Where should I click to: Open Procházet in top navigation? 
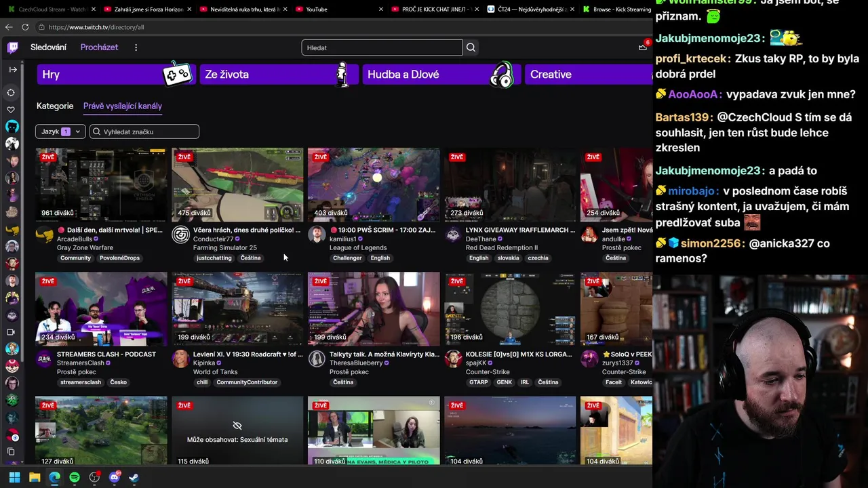99,47
